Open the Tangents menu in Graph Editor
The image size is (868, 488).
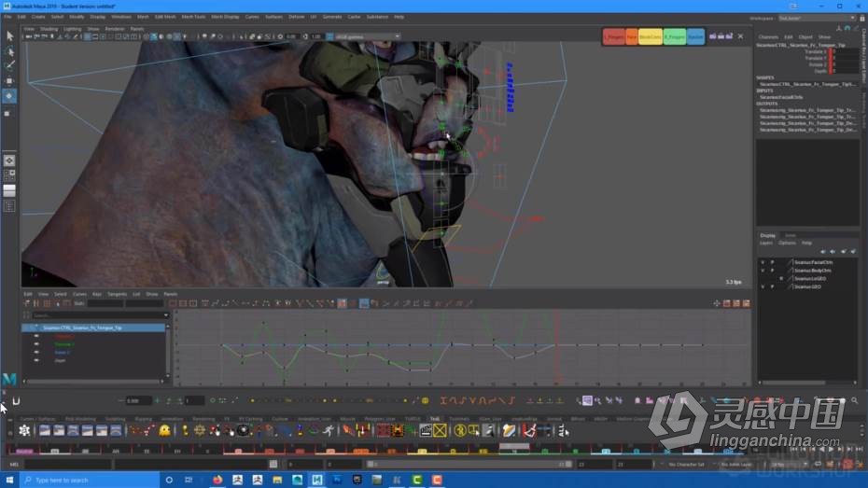pos(118,294)
